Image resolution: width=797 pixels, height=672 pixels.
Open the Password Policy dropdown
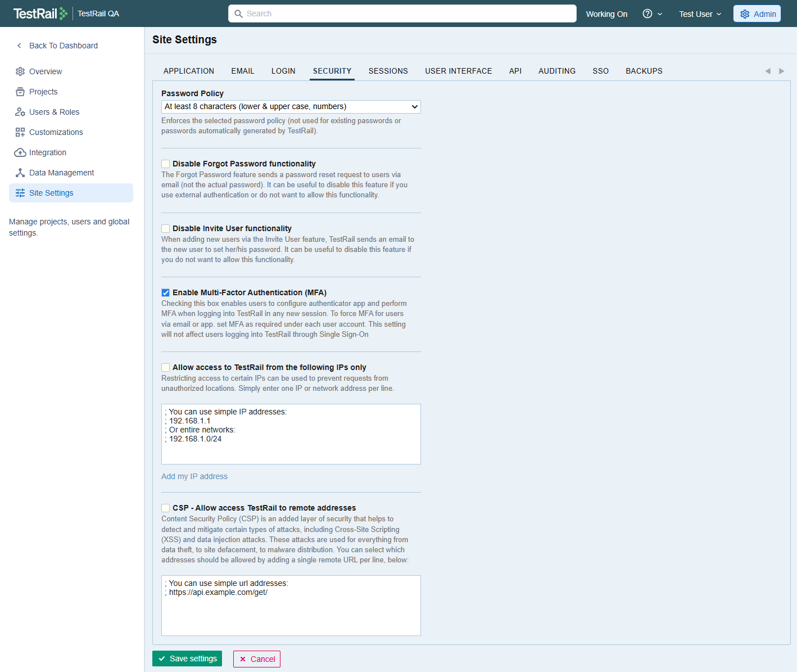[291, 107]
